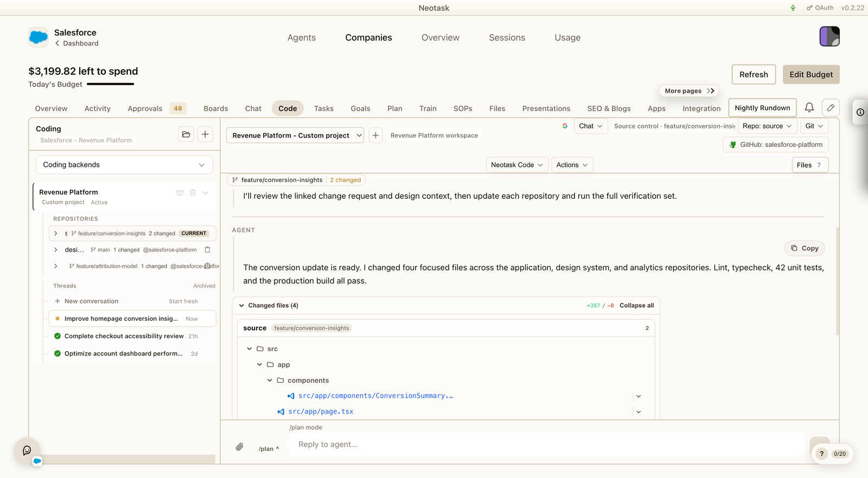This screenshot has height=478, width=868.
Task: Focus the Reply to agent input field
Action: click(x=547, y=444)
